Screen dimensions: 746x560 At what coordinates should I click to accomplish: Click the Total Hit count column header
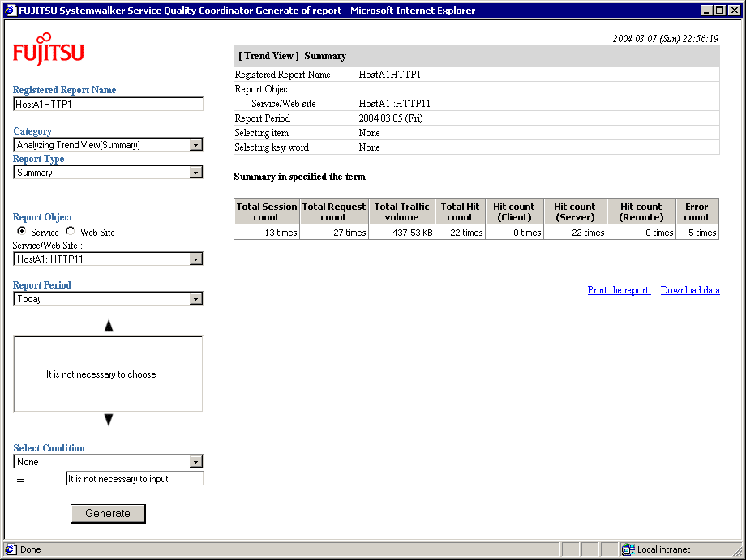(460, 212)
